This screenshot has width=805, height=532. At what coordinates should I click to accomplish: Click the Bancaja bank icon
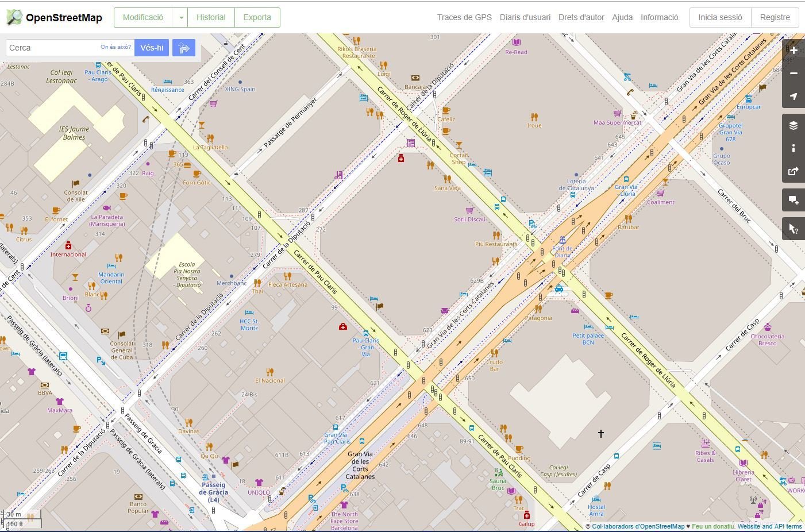click(415, 78)
